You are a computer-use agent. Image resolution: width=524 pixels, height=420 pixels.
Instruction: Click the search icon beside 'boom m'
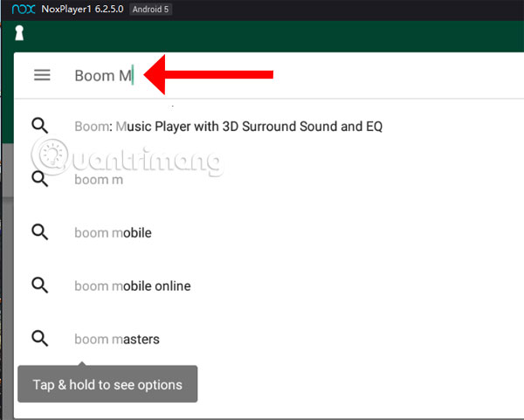[40, 179]
